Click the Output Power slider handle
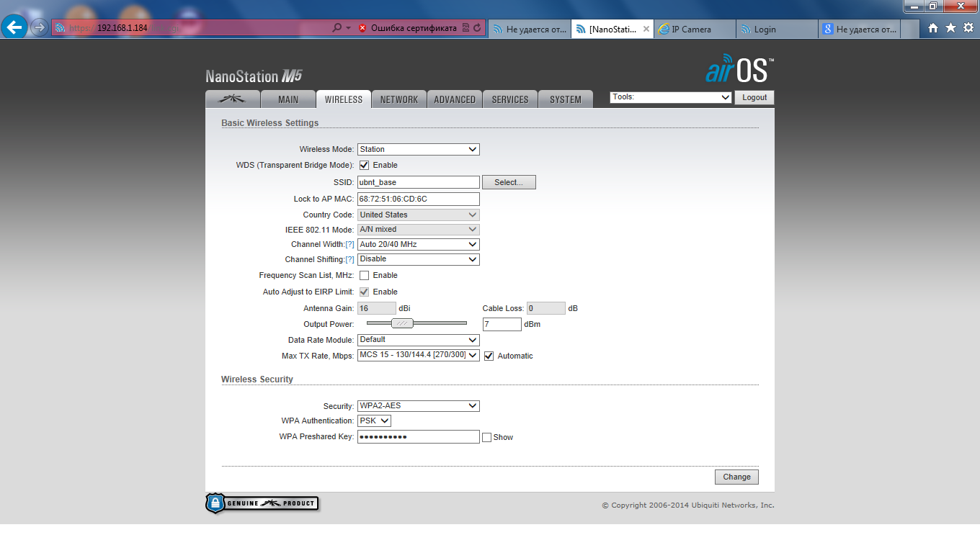The image size is (980, 553). coord(402,323)
